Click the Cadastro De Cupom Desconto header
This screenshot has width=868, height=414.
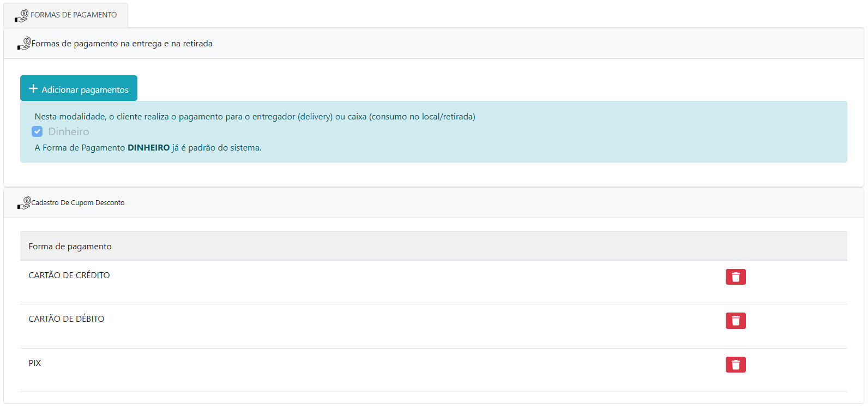77,203
